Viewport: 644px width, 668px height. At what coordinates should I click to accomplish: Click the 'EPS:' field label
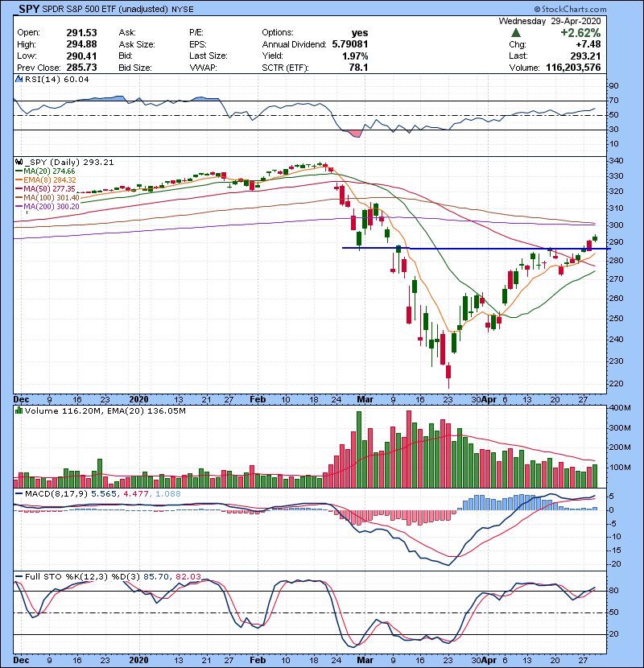[198, 44]
